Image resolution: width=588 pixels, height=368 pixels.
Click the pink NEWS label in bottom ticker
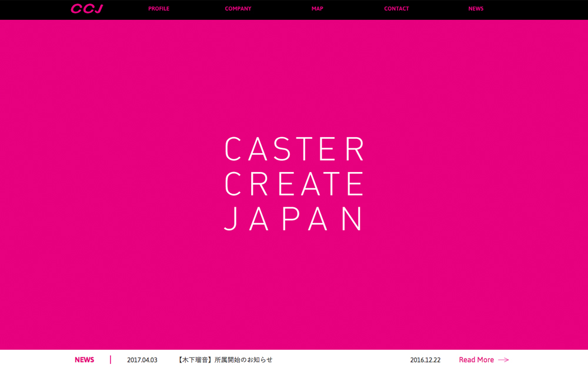point(84,360)
